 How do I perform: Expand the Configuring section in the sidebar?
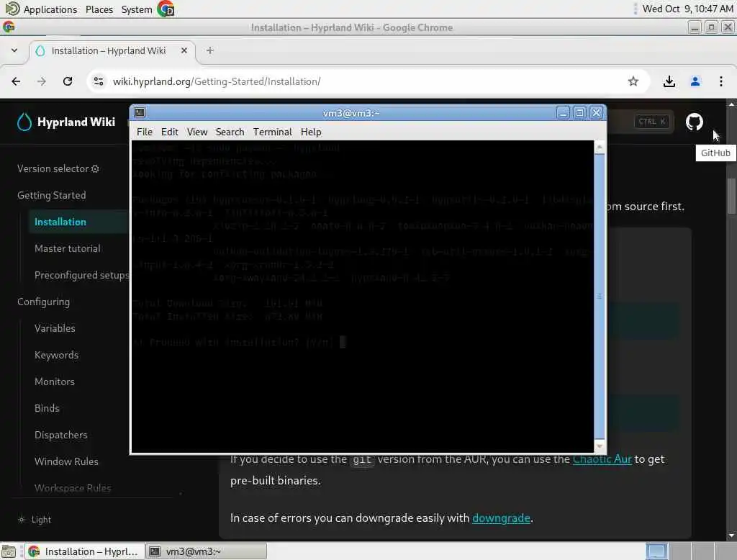(x=43, y=302)
